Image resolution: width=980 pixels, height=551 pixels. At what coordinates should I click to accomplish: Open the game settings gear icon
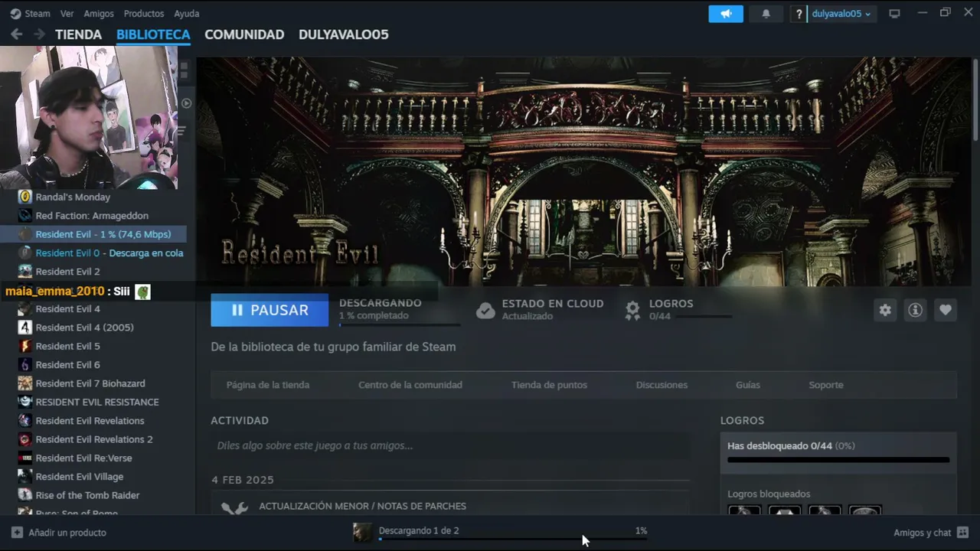tap(885, 310)
